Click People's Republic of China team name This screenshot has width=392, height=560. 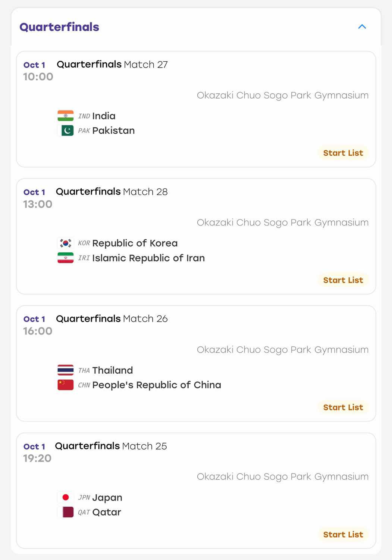[157, 385]
